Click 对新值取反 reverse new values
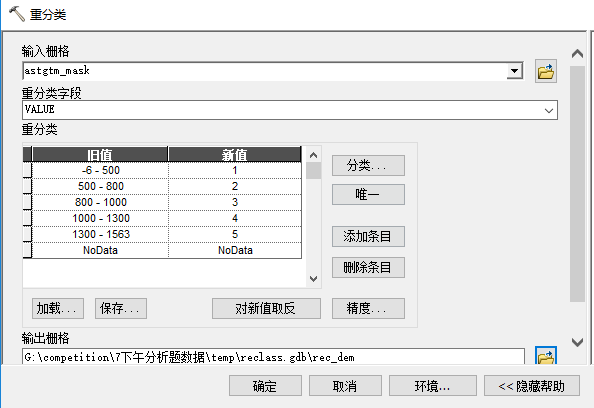This screenshot has height=408, width=594. tap(266, 308)
